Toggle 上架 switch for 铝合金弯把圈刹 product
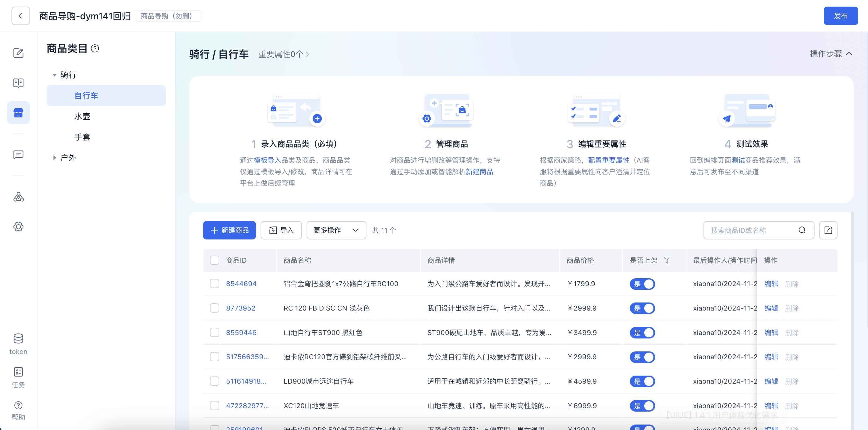 [x=642, y=284]
